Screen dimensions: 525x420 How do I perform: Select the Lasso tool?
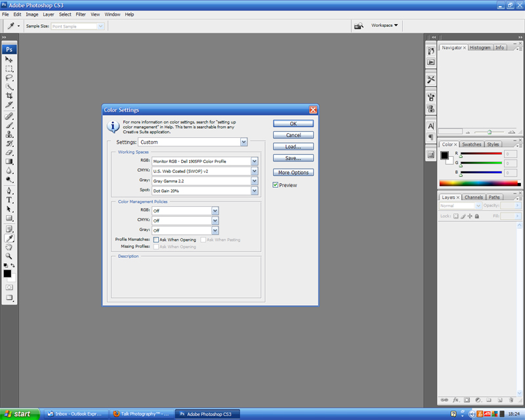[9, 77]
